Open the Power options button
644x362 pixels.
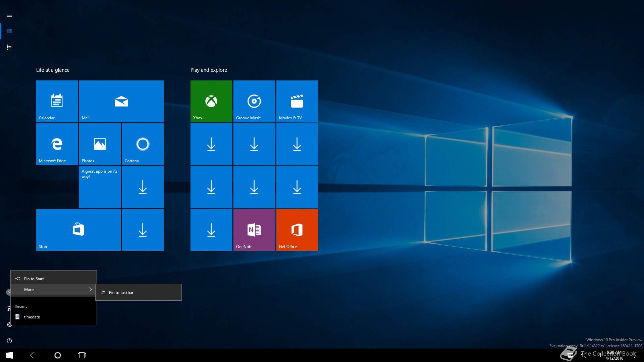[9, 341]
